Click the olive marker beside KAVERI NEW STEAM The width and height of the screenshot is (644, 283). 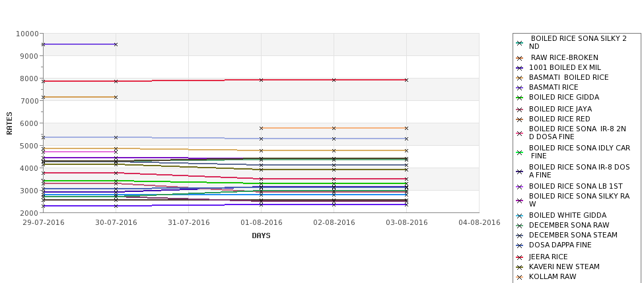click(x=520, y=267)
